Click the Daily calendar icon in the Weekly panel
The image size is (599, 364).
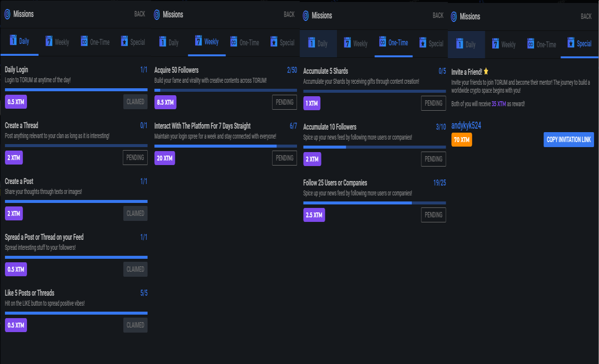click(x=163, y=42)
